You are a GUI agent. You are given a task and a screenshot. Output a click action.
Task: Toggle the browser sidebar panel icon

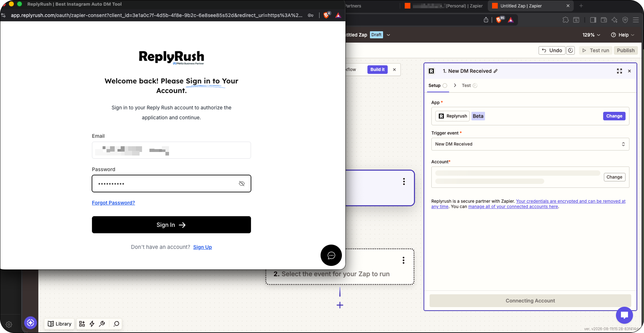pos(593,20)
